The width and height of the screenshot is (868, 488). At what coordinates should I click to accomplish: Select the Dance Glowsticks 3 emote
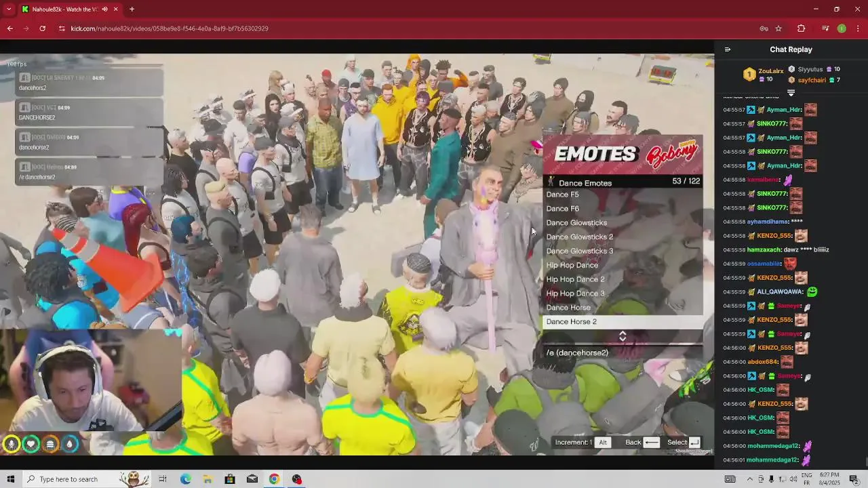(x=623, y=251)
